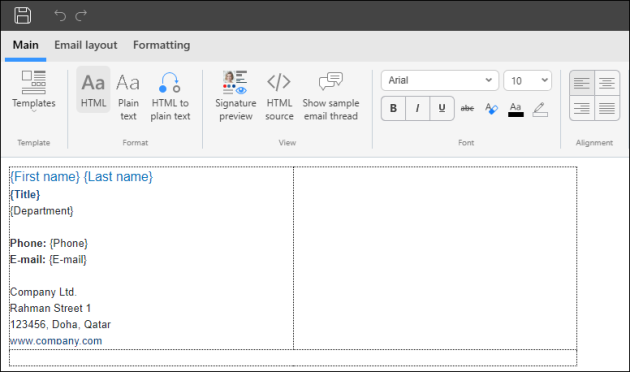Screen dimensions: 630x372
Task: Click the www.company.com link
Action: (x=56, y=341)
